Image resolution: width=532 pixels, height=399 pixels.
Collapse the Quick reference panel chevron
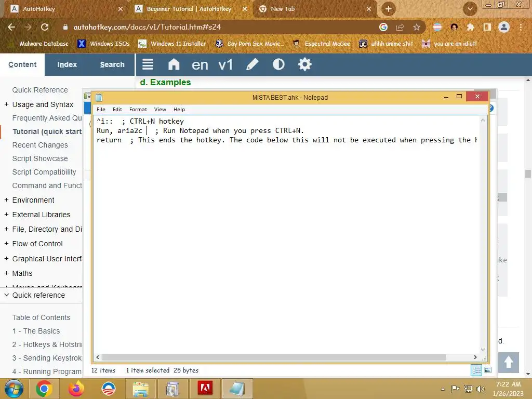point(6,295)
